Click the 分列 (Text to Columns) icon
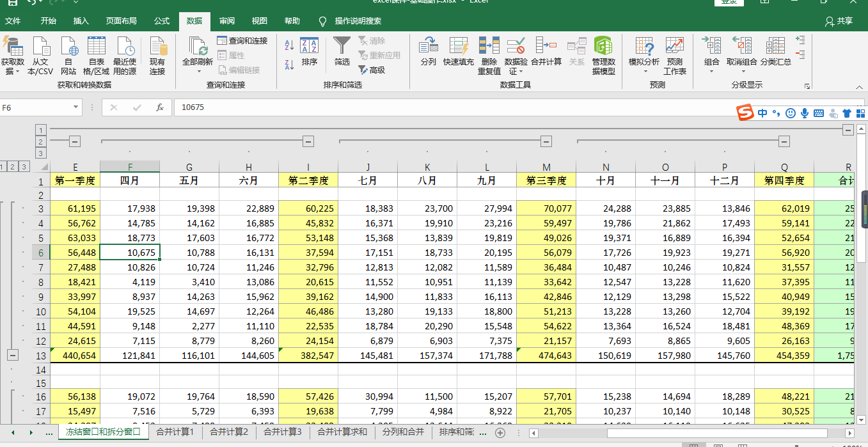868x447 pixels. [x=428, y=46]
